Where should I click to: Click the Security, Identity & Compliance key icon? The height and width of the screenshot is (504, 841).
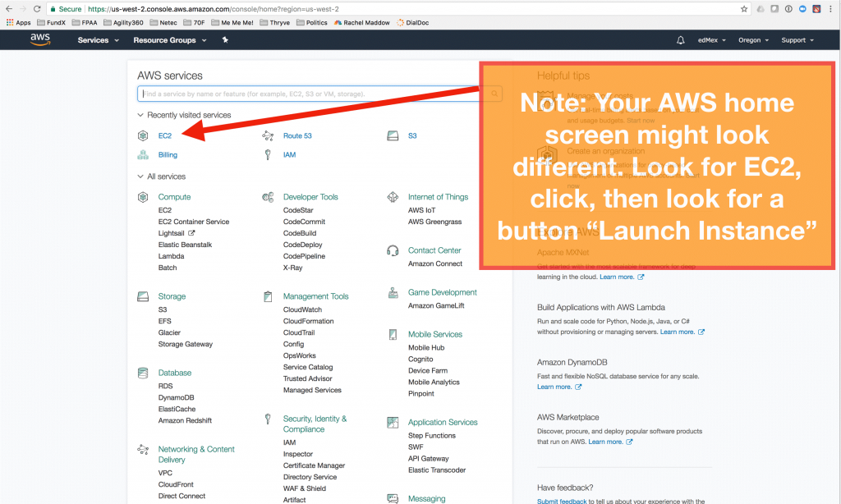[x=268, y=419]
